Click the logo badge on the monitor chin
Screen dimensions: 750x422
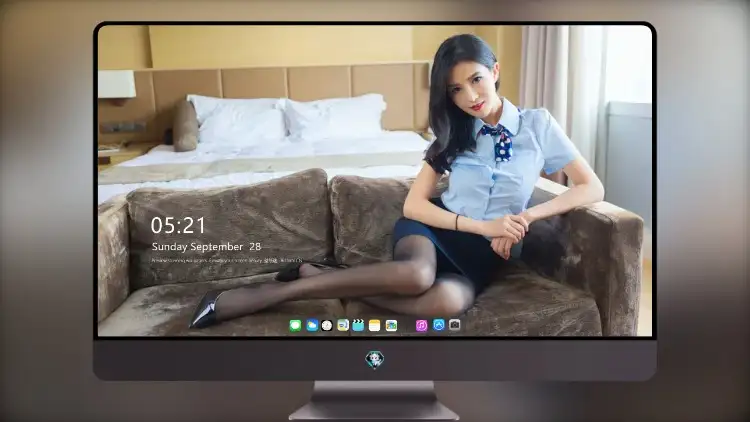(375, 359)
